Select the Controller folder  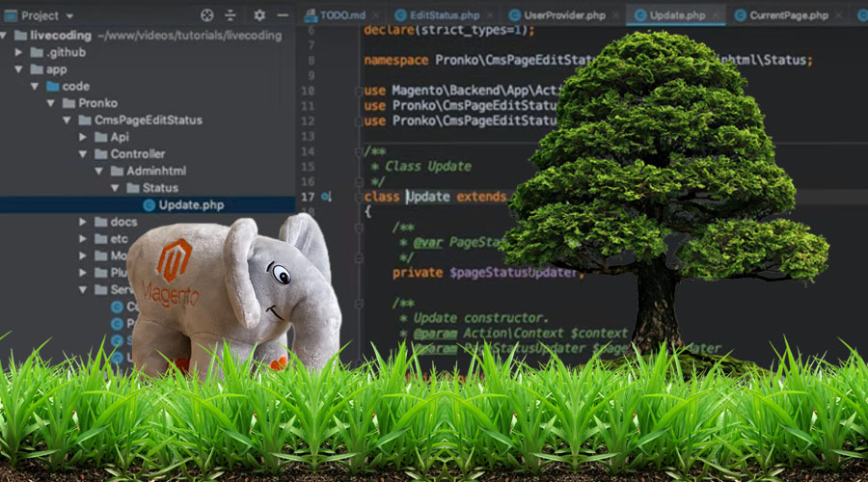click(137, 154)
